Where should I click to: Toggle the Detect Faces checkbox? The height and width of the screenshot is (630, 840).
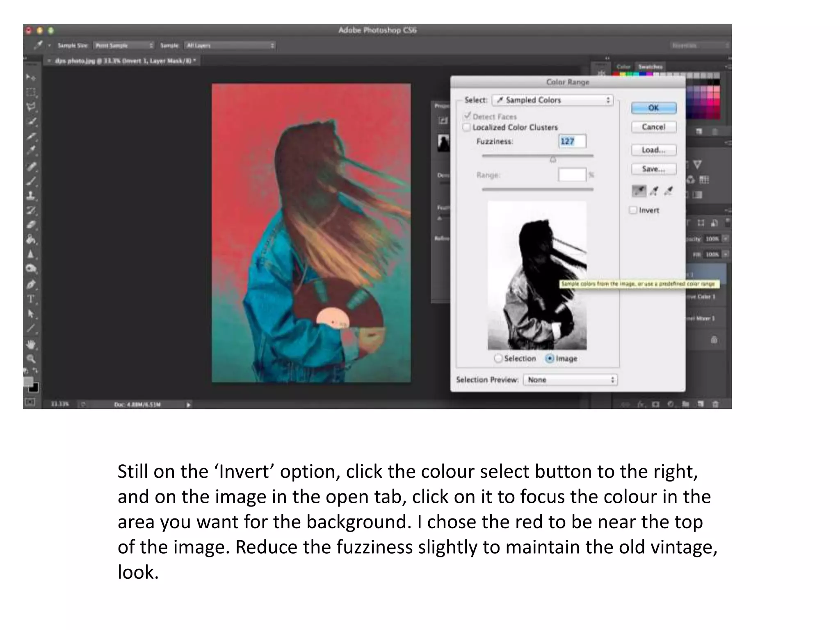point(467,116)
